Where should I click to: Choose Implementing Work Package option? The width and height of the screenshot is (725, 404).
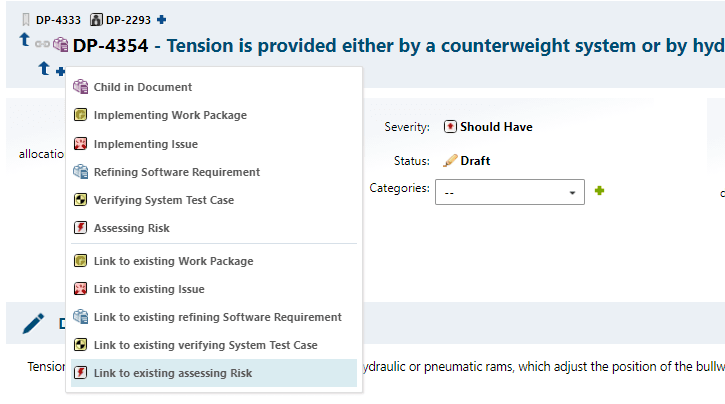(x=169, y=115)
